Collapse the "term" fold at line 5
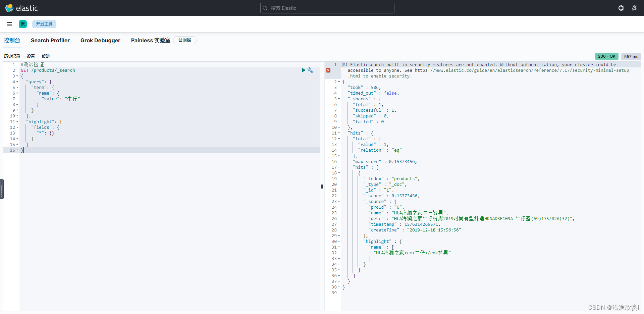The width and height of the screenshot is (644, 314). [x=17, y=88]
